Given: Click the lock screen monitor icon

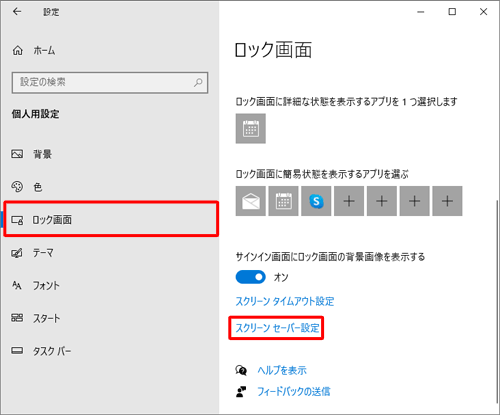Looking at the screenshot, I should 17,220.
